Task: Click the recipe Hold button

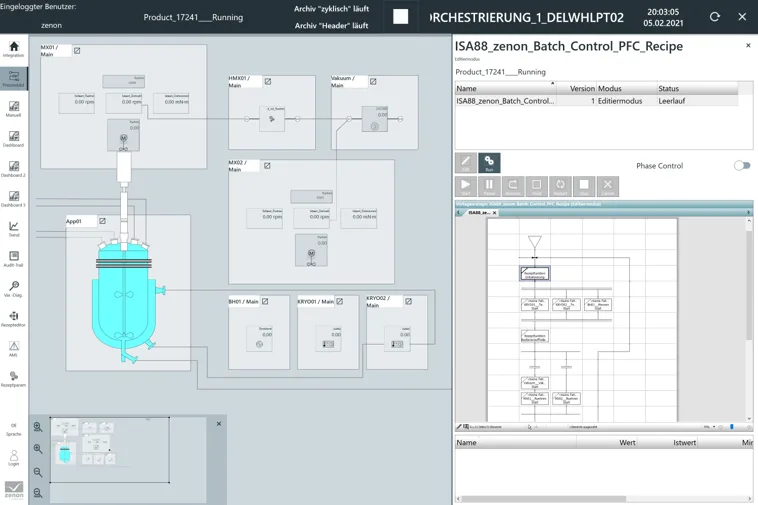Action: click(x=537, y=186)
